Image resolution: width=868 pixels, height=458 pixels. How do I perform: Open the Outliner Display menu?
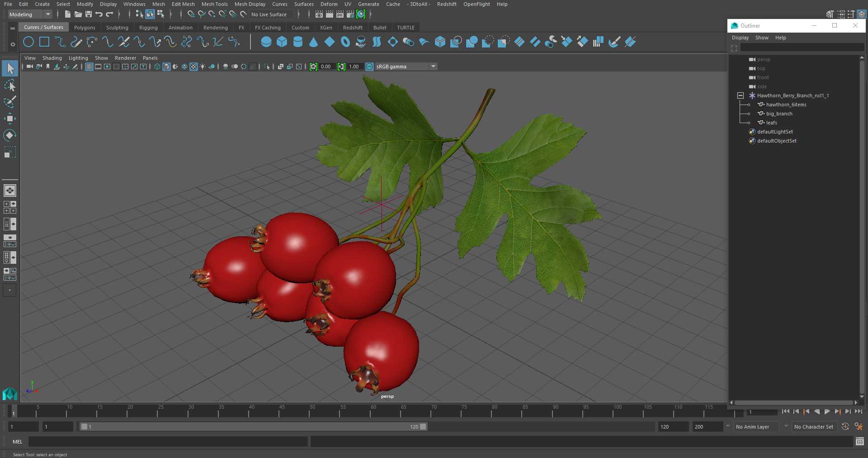click(x=740, y=38)
